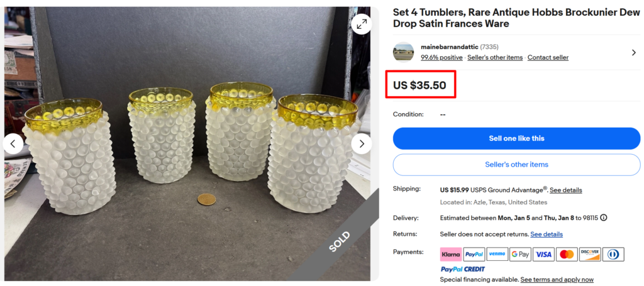
Task: Open the 99.6% positive feedback link
Action: 441,58
